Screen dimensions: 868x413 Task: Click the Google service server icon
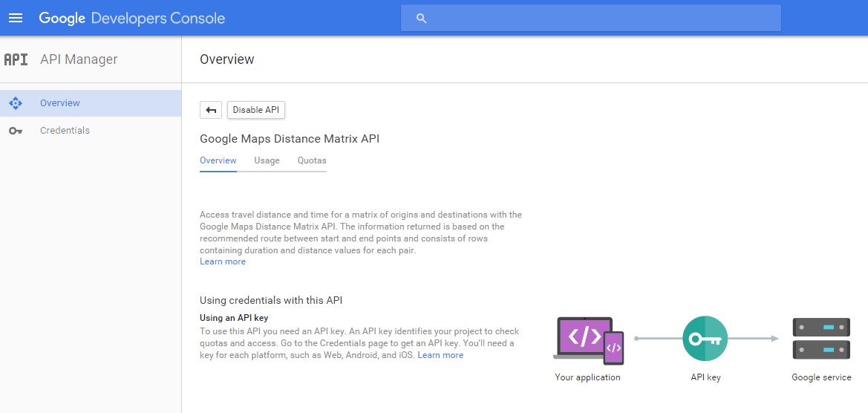[821, 338]
